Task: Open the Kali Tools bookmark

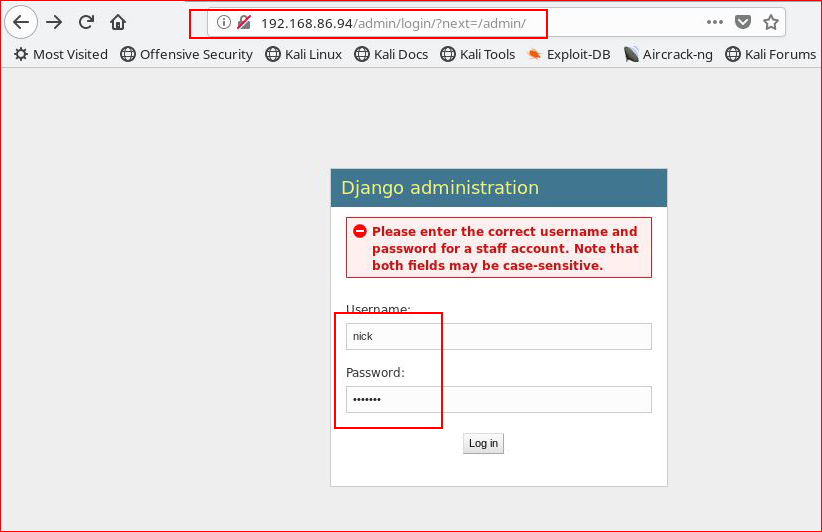Action: (478, 55)
